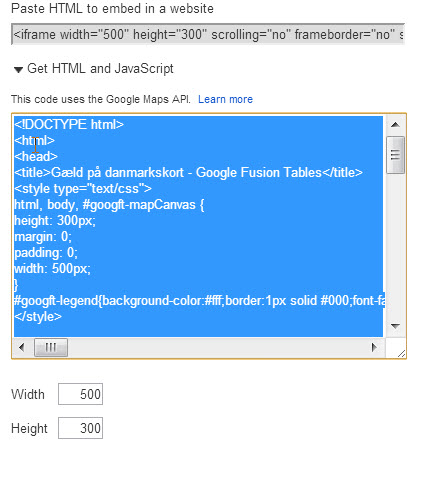The height and width of the screenshot is (483, 430).
Task: Click the textarea vertical scroll down arrow
Action: point(395,326)
